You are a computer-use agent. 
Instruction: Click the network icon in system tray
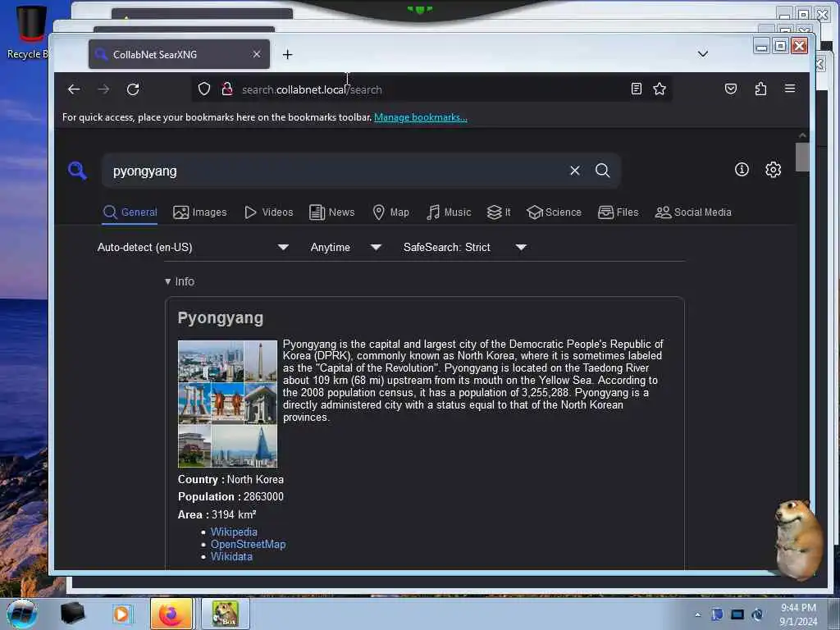737,614
